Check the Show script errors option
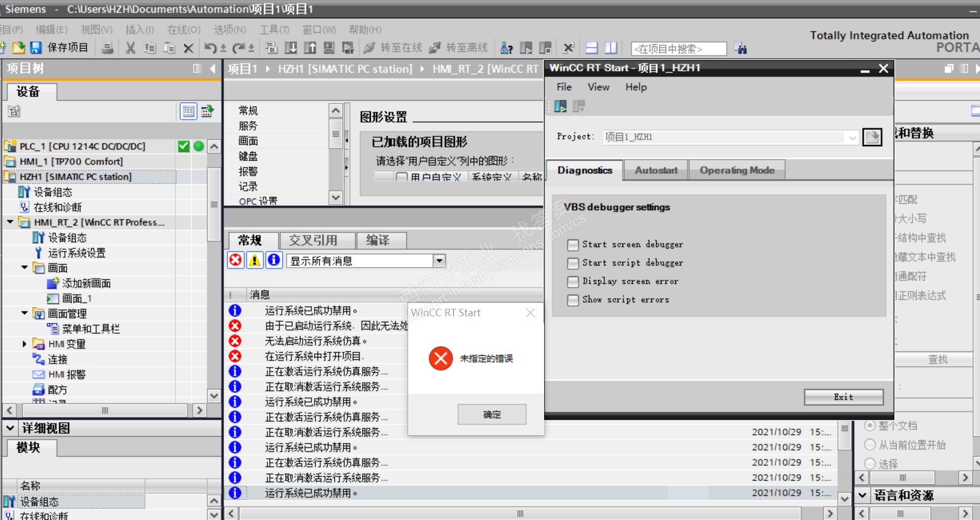Screen dimensions: 980x520 [x=572, y=300]
